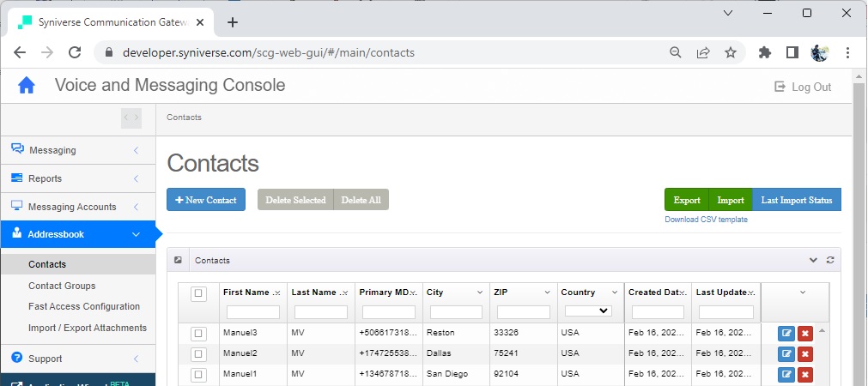Open Contact Groups page
The height and width of the screenshot is (386, 868).
62,286
